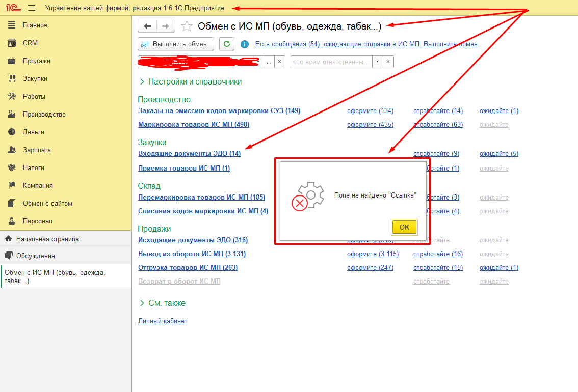This screenshot has width=578, height=392.
Task: Click the back navigation arrow
Action: (x=147, y=26)
